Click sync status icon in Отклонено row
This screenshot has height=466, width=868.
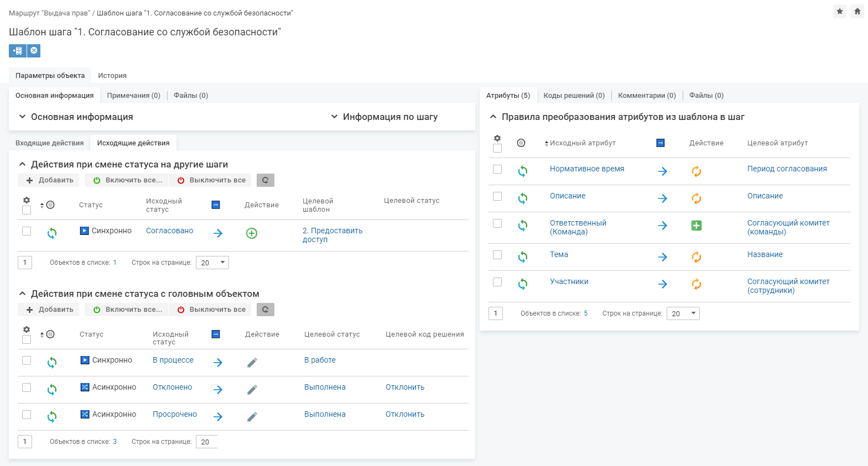coord(52,390)
